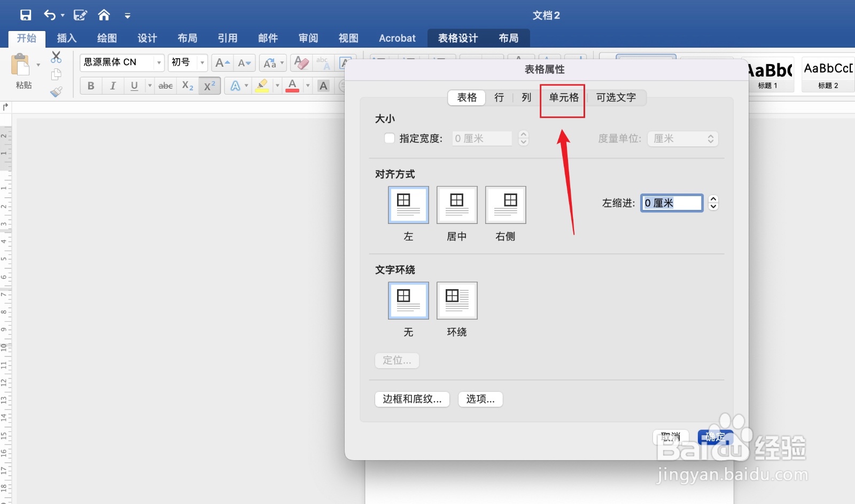Image resolution: width=855 pixels, height=504 pixels.
Task: Apply the 标题 2 style thumbnail
Action: (x=828, y=74)
